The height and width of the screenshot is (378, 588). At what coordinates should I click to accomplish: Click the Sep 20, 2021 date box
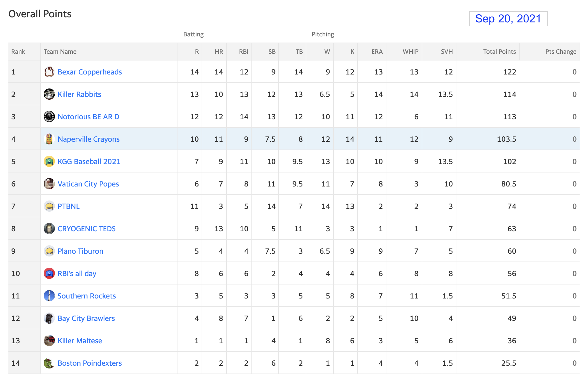pos(508,19)
